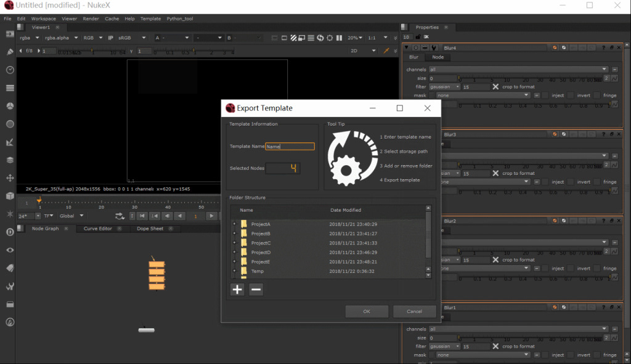
Task: Click go to first frame button in timeline
Action: 142,216
